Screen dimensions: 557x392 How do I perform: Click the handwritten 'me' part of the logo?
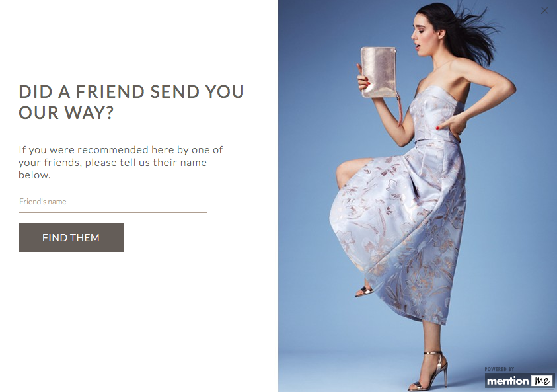coord(542,381)
